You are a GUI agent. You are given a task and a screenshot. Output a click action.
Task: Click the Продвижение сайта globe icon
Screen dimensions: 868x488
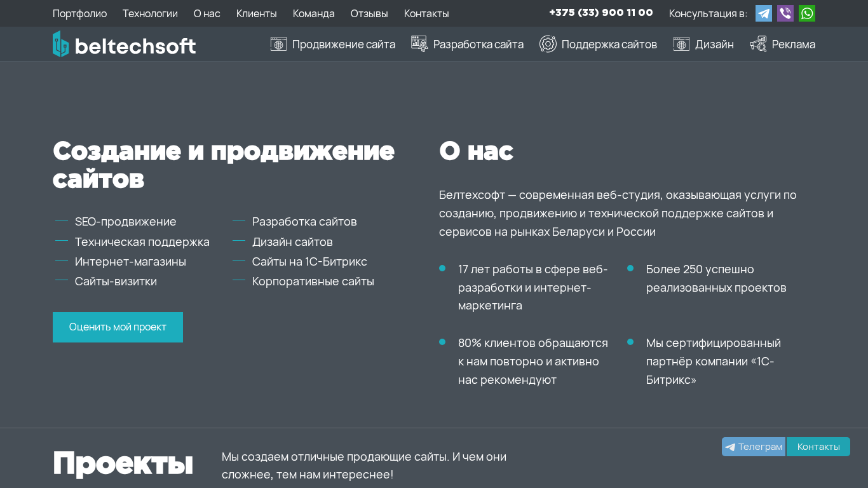point(278,44)
